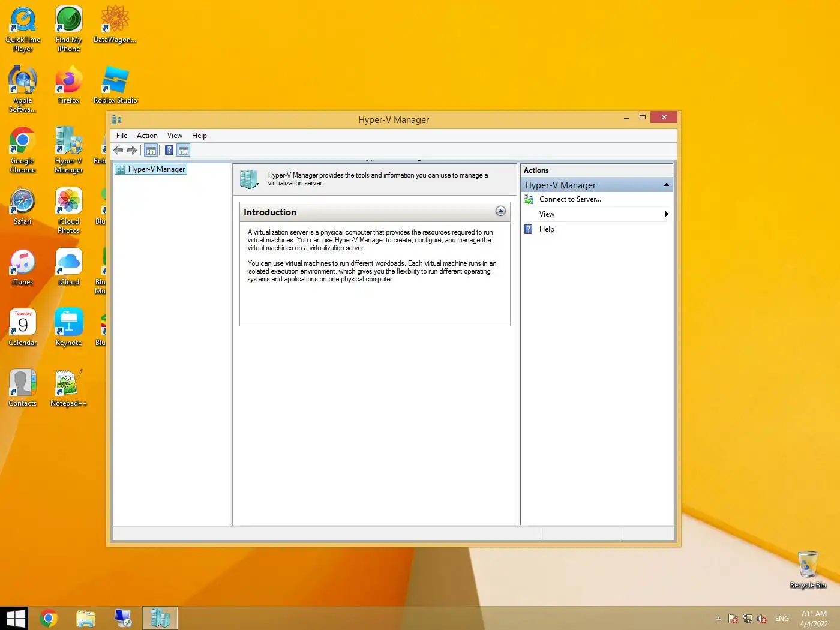This screenshot has width=840, height=630.
Task: Launch Chrome from the taskbar
Action: point(49,618)
